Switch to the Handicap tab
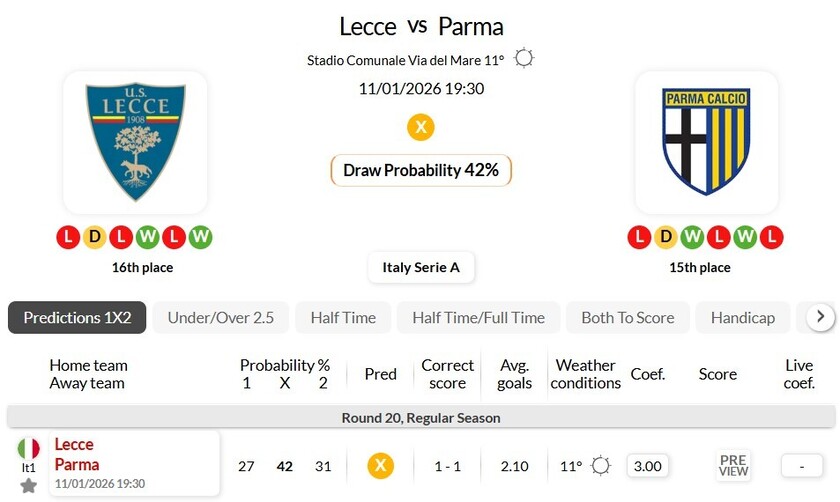Image resolution: width=840 pixels, height=502 pixels. tap(742, 318)
